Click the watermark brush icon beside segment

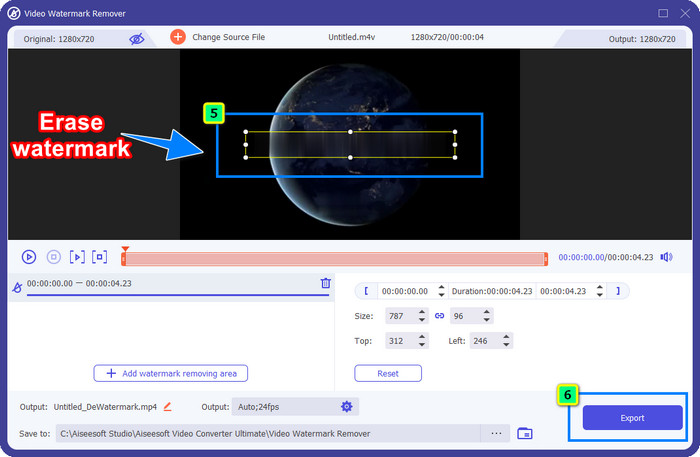tap(17, 287)
